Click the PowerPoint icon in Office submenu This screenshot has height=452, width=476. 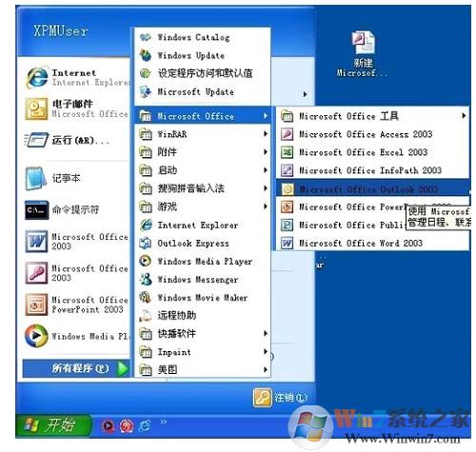(x=288, y=207)
